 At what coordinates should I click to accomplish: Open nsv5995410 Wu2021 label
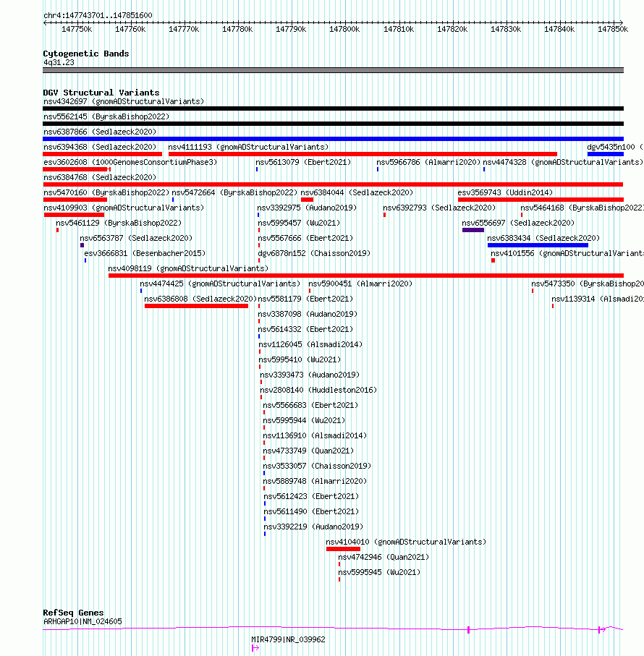coord(300,359)
